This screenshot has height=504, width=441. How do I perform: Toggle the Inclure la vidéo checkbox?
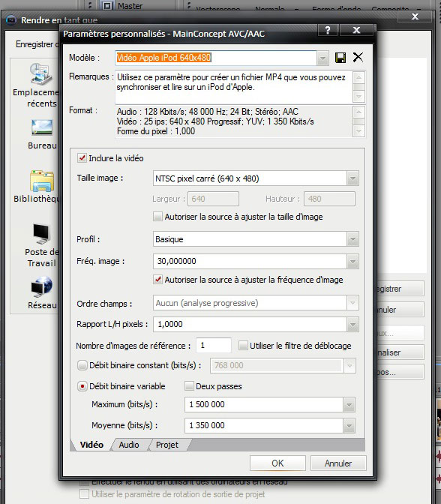(82, 158)
